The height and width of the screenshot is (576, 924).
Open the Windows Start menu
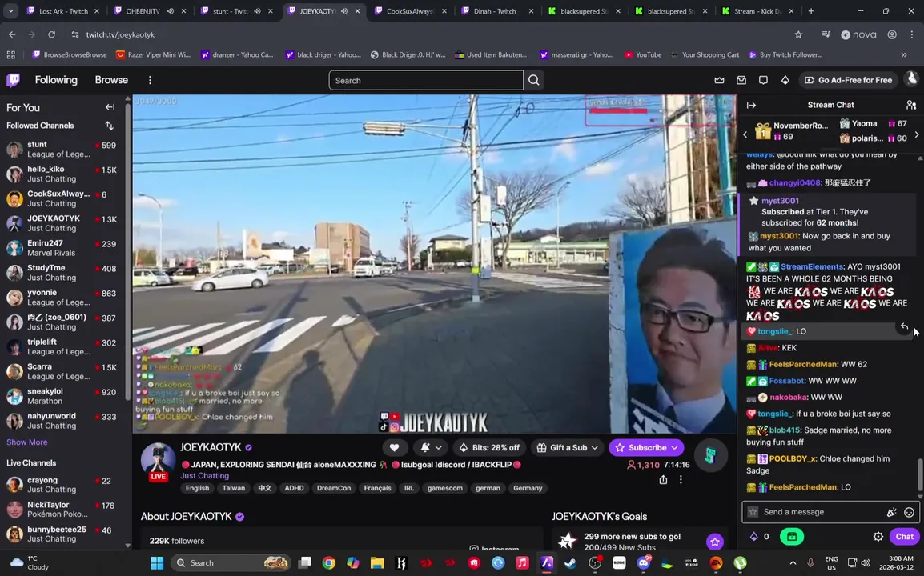pyautogui.click(x=157, y=563)
